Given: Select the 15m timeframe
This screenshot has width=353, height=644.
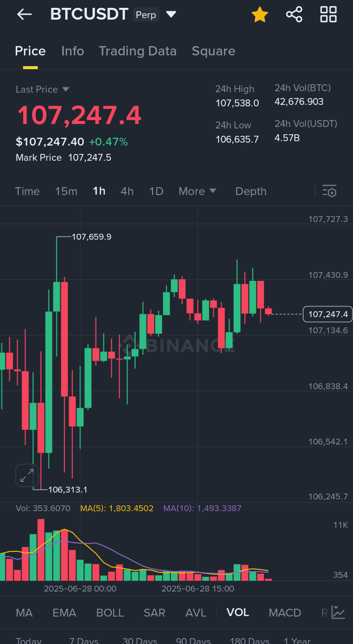Looking at the screenshot, I should [x=66, y=192].
